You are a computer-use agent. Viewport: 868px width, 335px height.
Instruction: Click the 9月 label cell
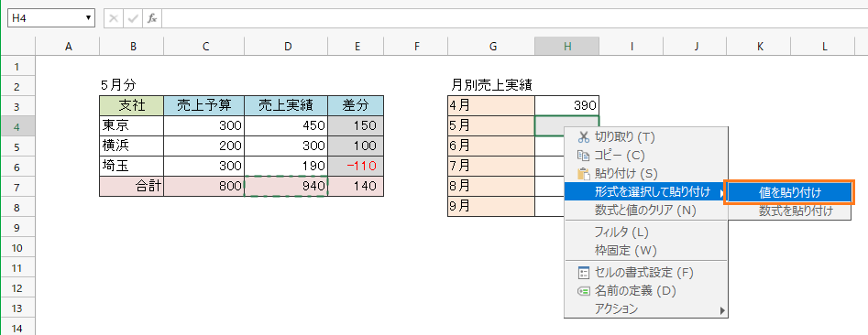(x=491, y=206)
